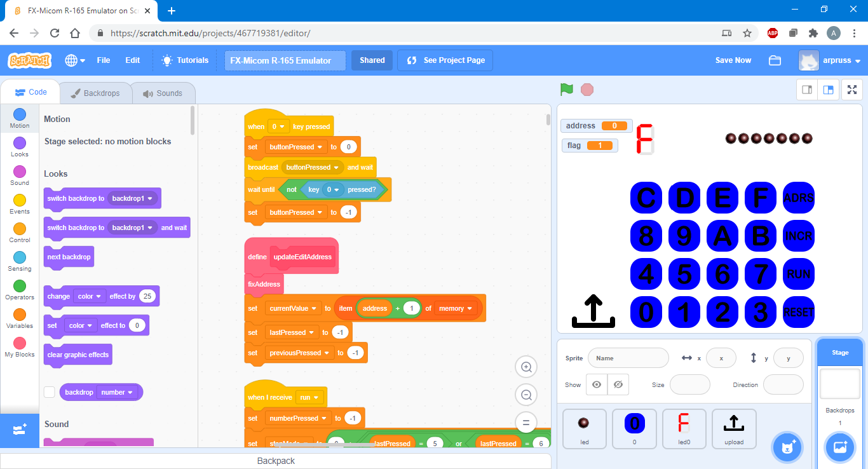Select the My Blocks category
Screen dimensions: 868x469
(x=20, y=347)
